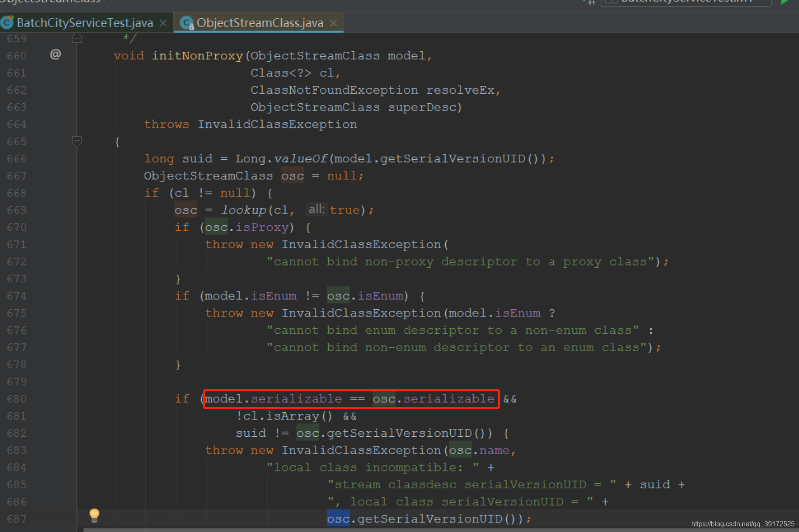Close the ObjectStreamClass.java tab
The image size is (799, 532).
[333, 23]
